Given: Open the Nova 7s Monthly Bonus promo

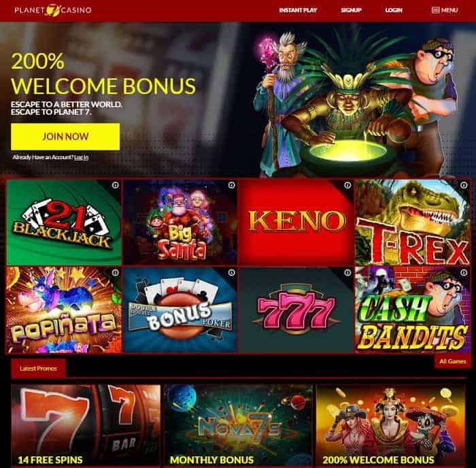Looking at the screenshot, I should 238,425.
